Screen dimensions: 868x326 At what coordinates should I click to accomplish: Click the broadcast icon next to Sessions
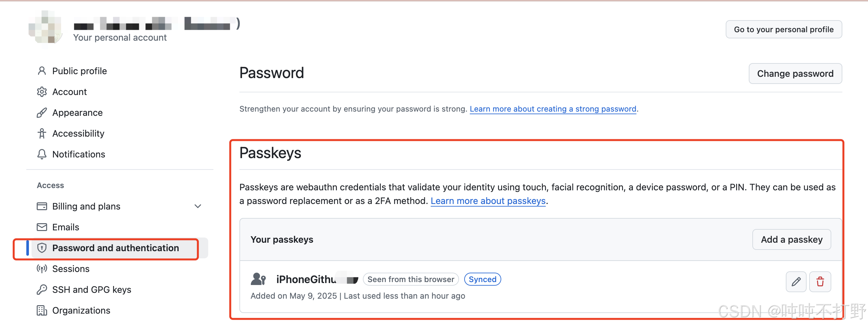(x=42, y=269)
